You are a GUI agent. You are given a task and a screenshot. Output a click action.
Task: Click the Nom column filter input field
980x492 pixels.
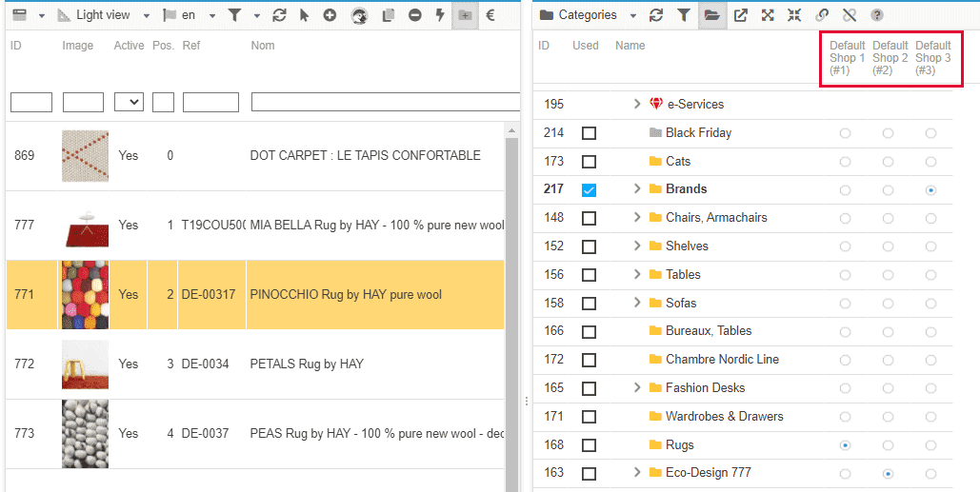tap(385, 102)
